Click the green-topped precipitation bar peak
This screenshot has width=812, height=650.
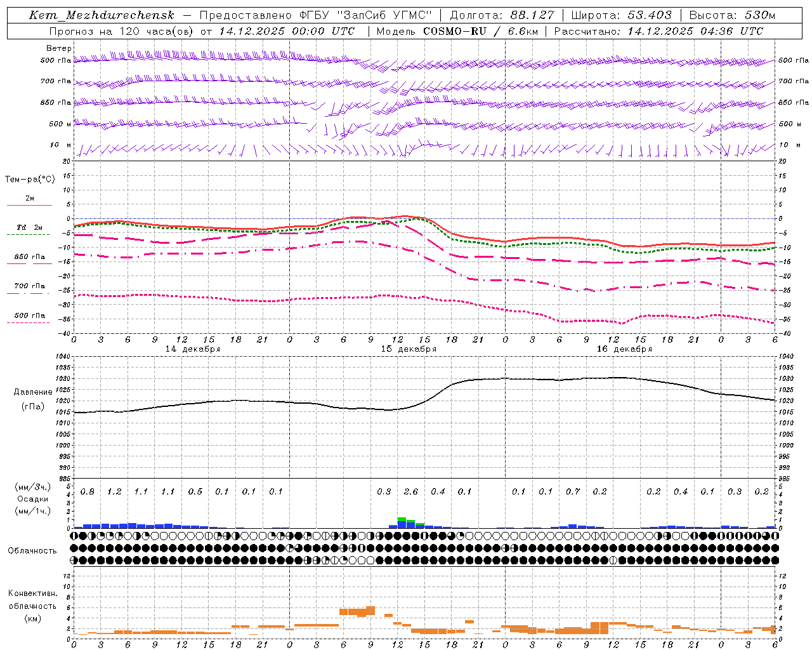coord(402,519)
